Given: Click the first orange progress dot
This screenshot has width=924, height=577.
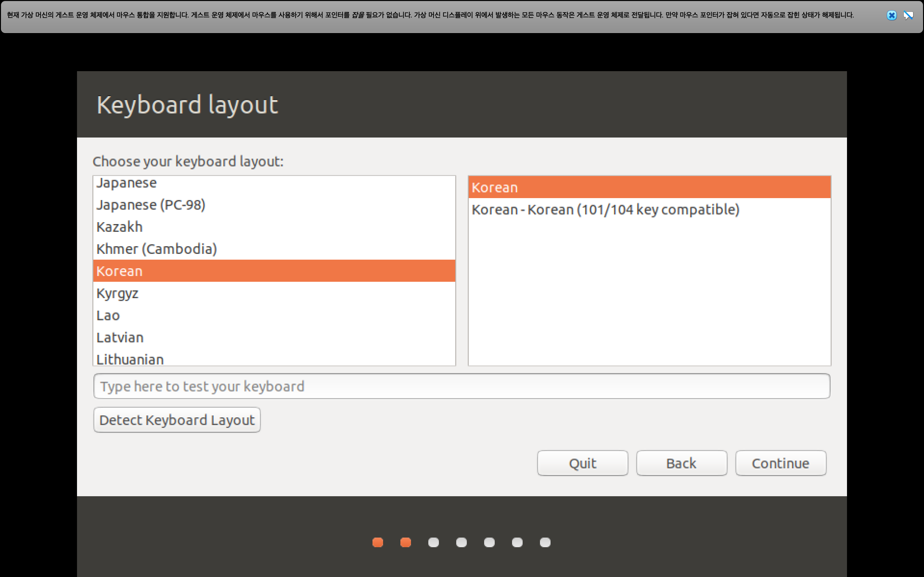Looking at the screenshot, I should click(378, 542).
